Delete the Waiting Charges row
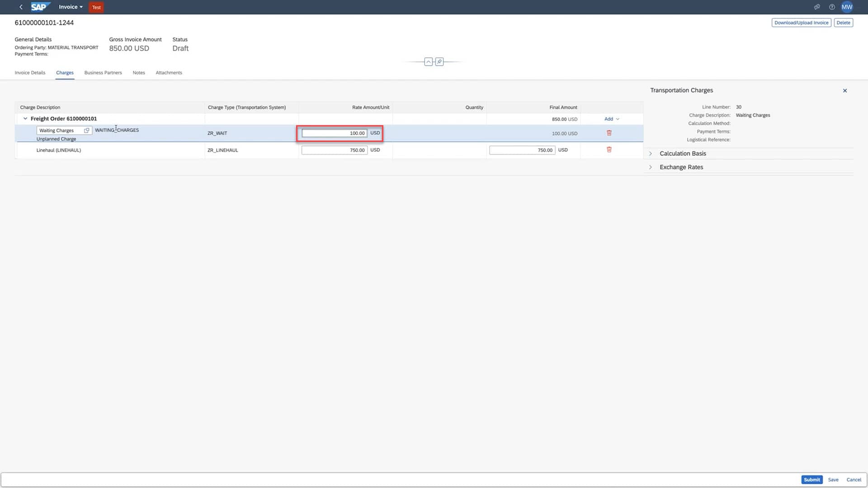 [x=609, y=133]
